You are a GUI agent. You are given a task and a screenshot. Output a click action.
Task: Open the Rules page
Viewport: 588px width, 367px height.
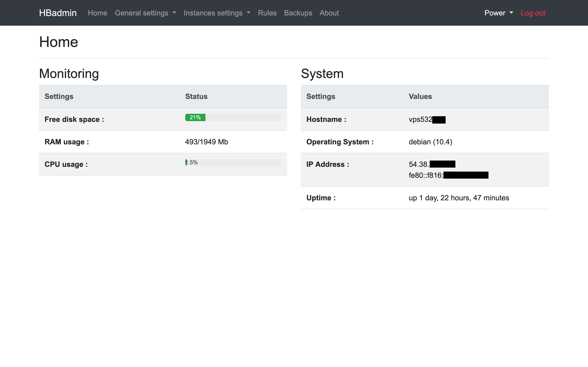point(267,13)
